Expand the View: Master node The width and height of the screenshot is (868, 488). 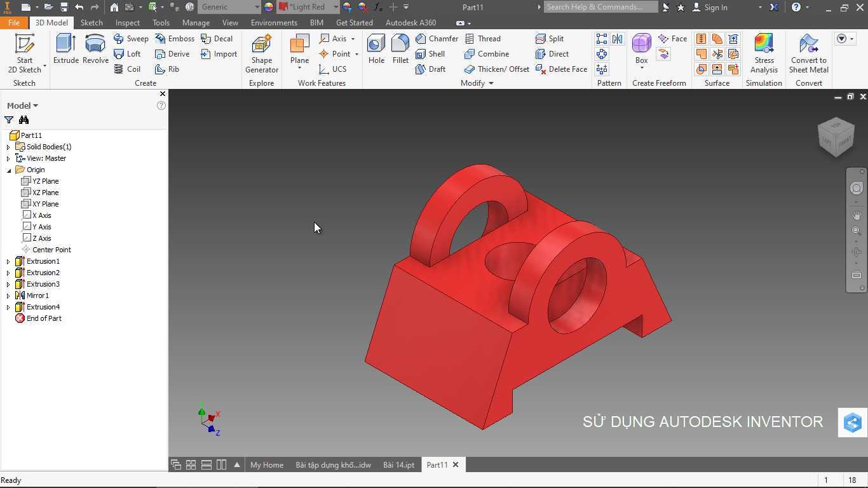pos(8,158)
